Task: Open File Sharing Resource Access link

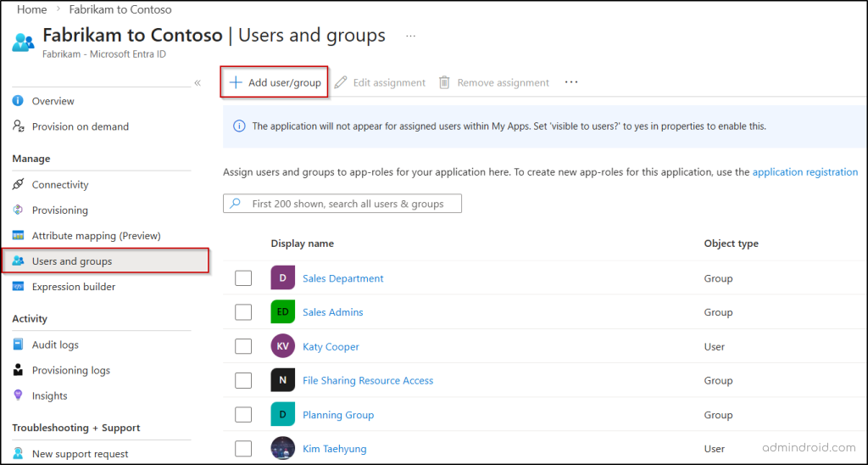Action: [x=368, y=380]
